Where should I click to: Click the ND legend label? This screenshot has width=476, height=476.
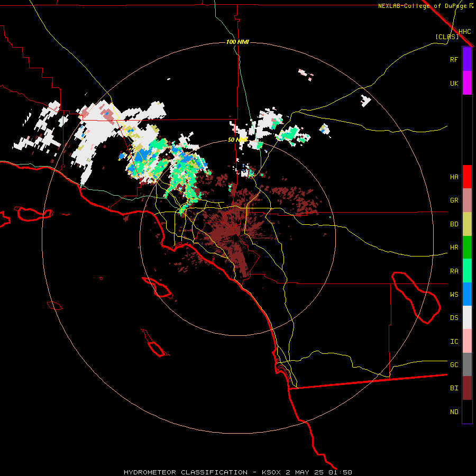pos(454,412)
